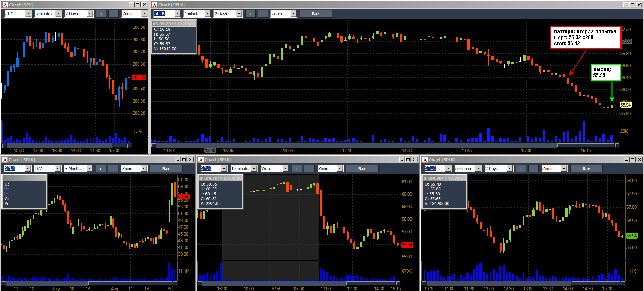Click the plus button in SPLK 1 minute chart
The width and height of the screenshot is (644, 291).
tap(250, 14)
